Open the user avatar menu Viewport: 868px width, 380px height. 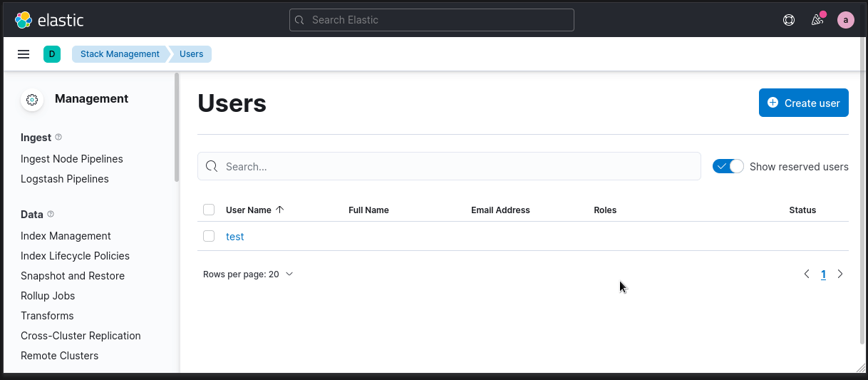tap(845, 20)
